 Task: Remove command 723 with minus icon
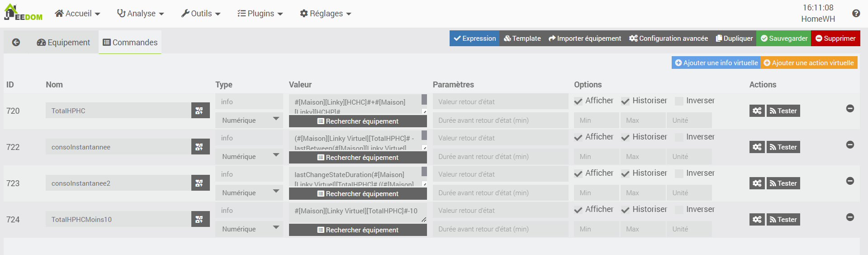850,181
